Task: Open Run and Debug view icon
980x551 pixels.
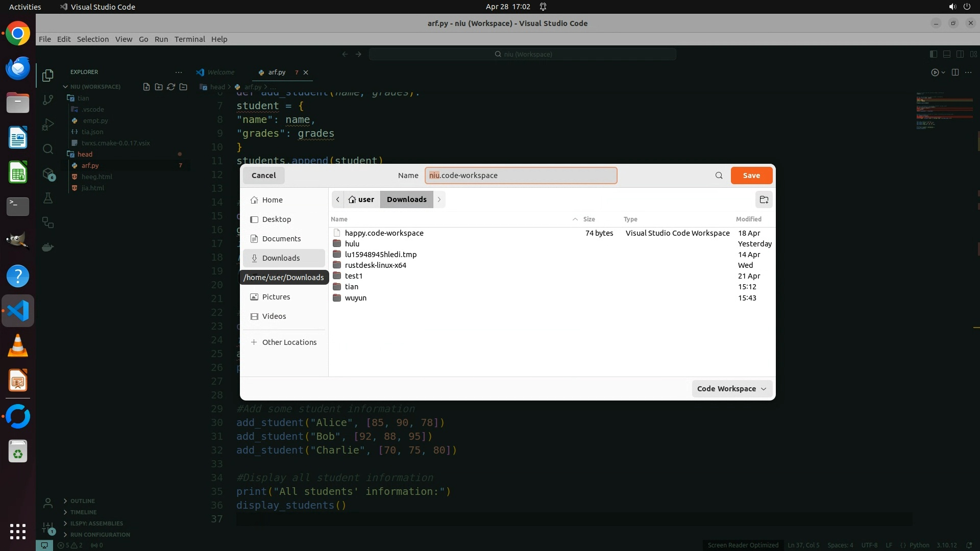Action: pos(48,124)
